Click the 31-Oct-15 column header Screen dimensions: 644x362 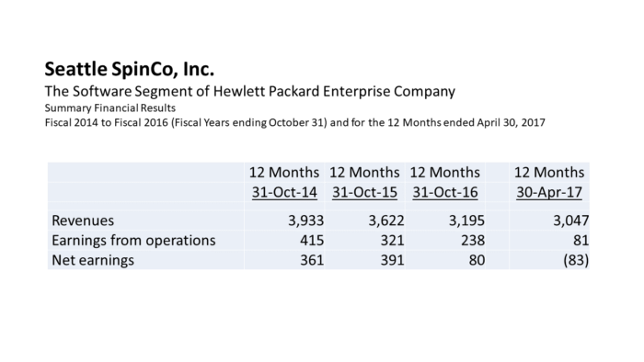coord(364,192)
